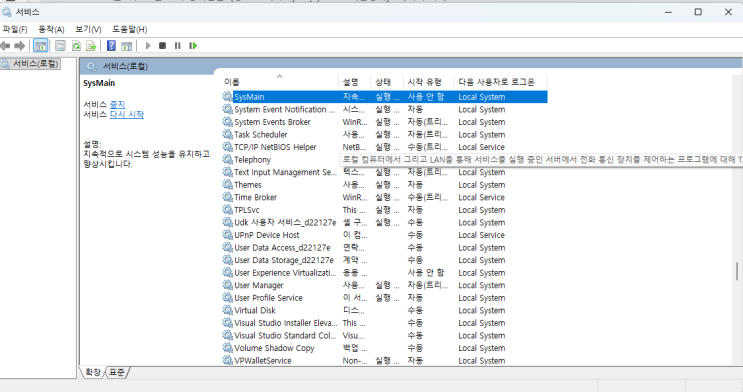This screenshot has width=743, height=392.
Task: Click the gear icon beside TPLSvc
Action: [227, 210]
